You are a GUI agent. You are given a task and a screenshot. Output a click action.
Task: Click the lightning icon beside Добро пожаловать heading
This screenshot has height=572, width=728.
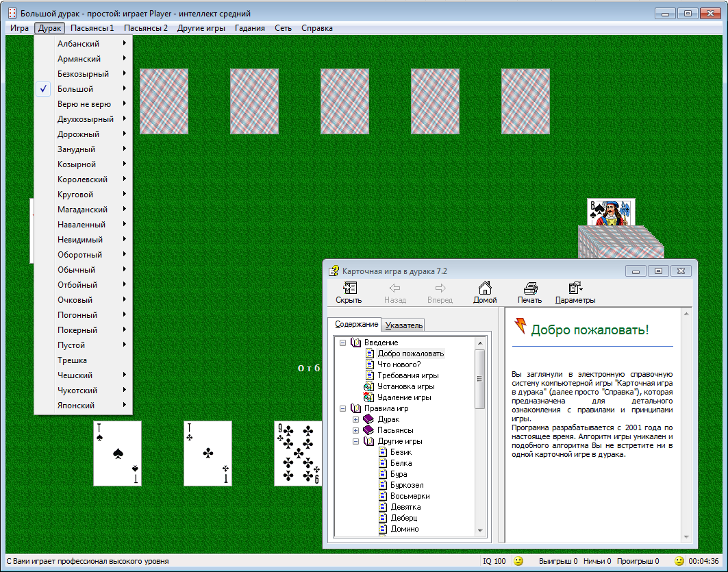[520, 326]
